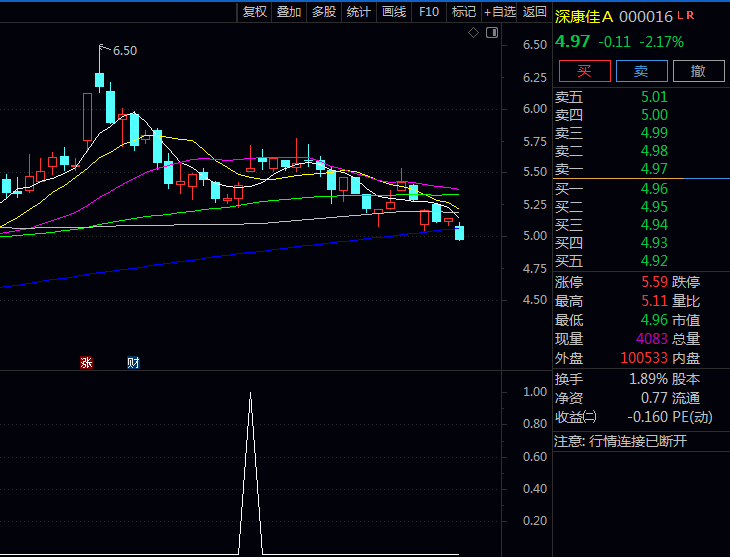The width and height of the screenshot is (730, 557).
Task: Activate the 画线 drawing tool
Action: tap(394, 12)
